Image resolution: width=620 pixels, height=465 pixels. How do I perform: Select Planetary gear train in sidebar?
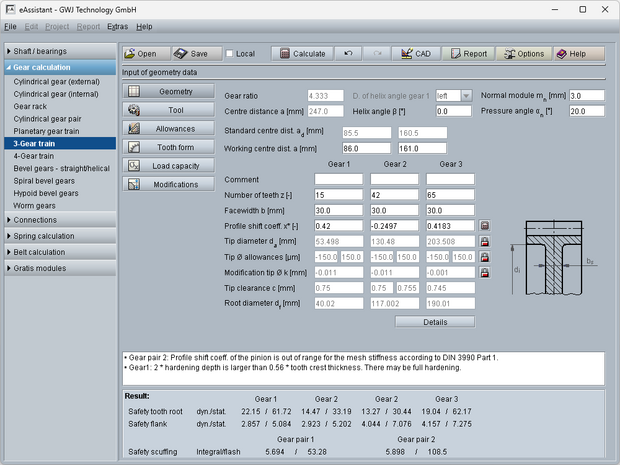tap(49, 131)
